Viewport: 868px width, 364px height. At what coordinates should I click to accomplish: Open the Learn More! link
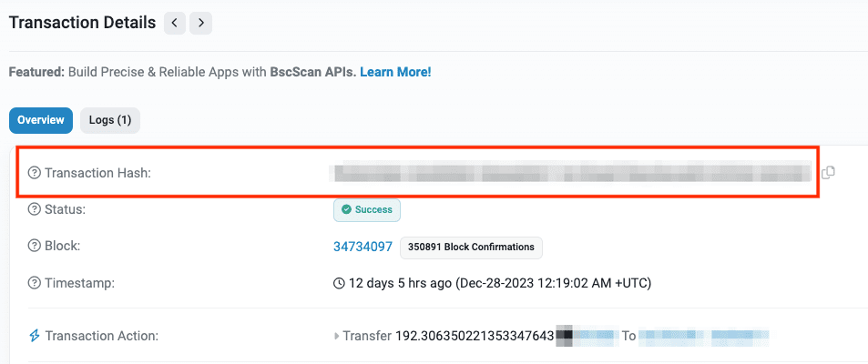pyautogui.click(x=395, y=71)
